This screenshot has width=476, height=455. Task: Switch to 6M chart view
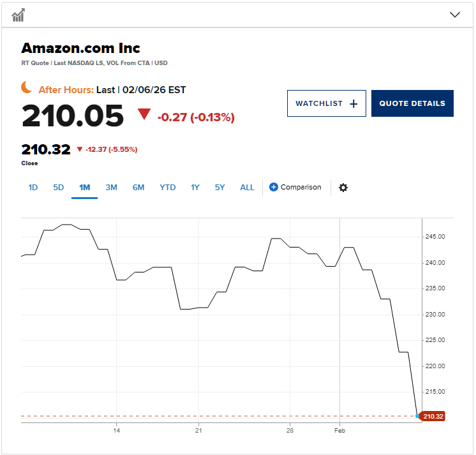click(x=138, y=188)
